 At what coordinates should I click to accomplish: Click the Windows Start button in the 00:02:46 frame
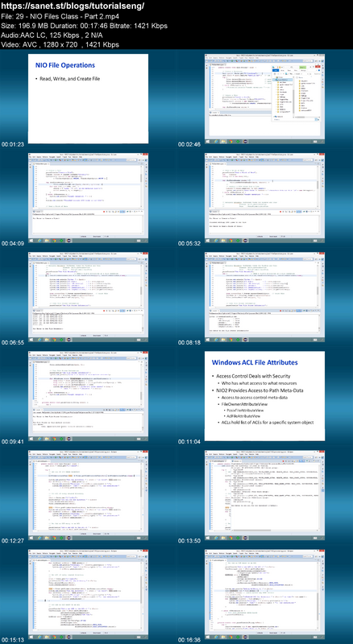pos(206,141)
